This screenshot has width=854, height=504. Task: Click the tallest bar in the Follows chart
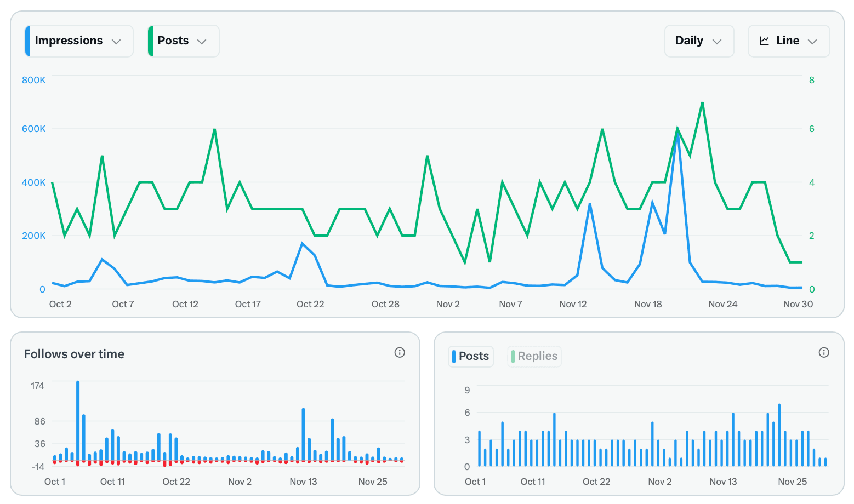[x=78, y=421]
